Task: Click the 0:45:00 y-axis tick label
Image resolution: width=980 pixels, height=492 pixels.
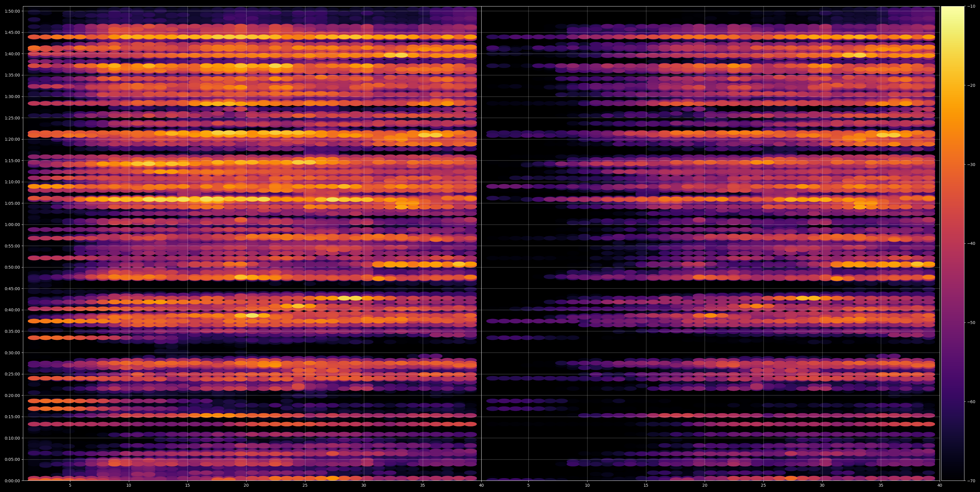Action: coord(12,288)
